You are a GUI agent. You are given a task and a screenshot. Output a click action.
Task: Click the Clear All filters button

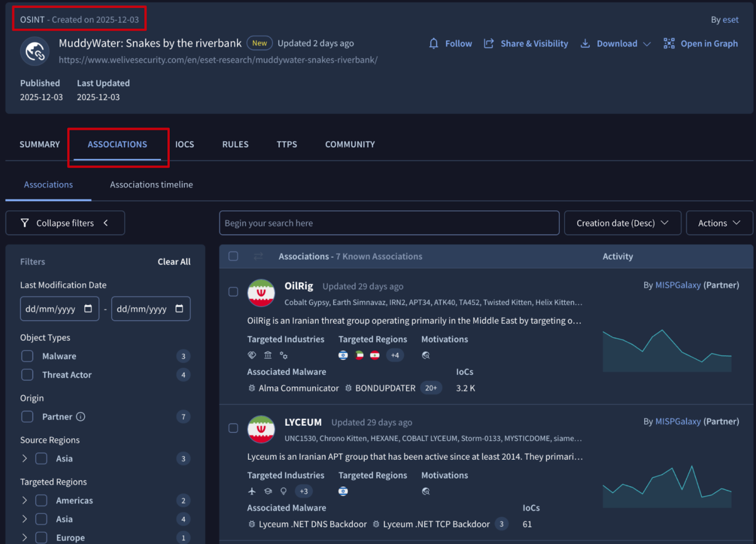pyautogui.click(x=174, y=261)
